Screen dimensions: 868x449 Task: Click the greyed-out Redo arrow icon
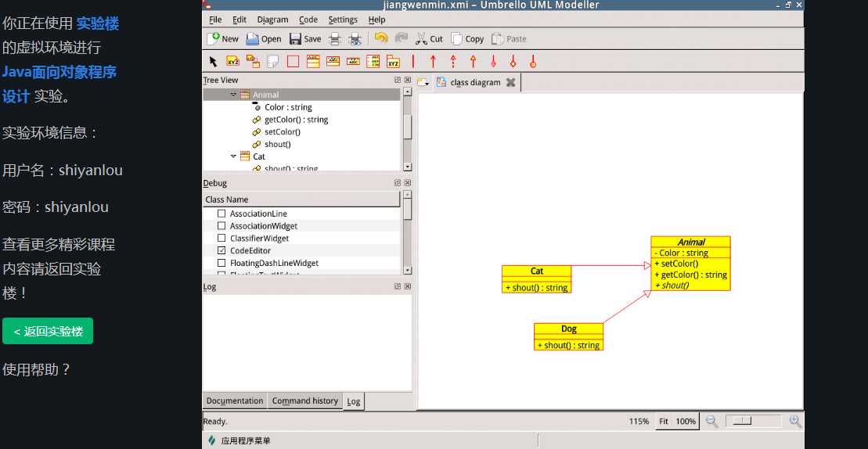click(401, 38)
